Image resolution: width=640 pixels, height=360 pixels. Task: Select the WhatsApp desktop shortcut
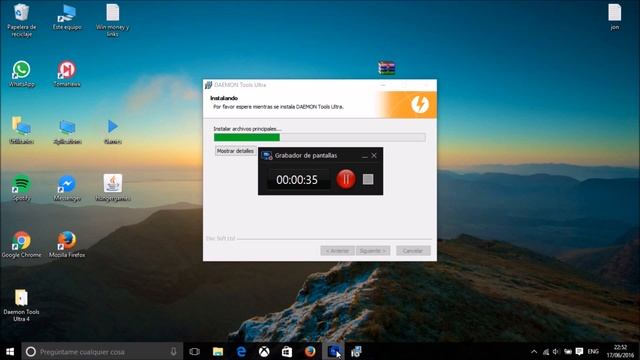point(21,74)
